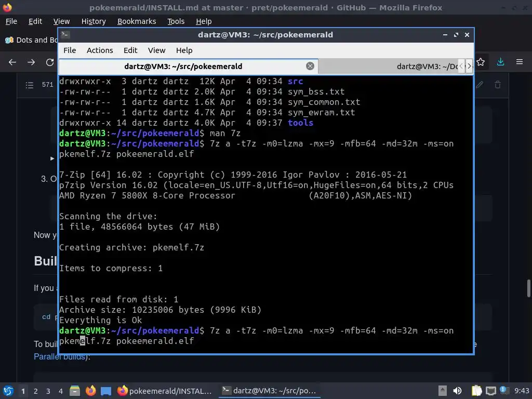Click 'Everything is Ok' terminal output line

click(x=100, y=320)
